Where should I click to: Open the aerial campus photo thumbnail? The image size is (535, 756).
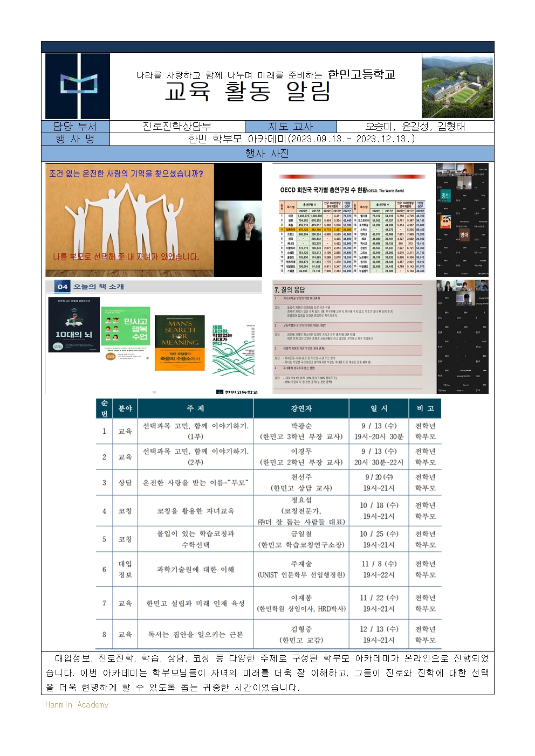[457, 86]
